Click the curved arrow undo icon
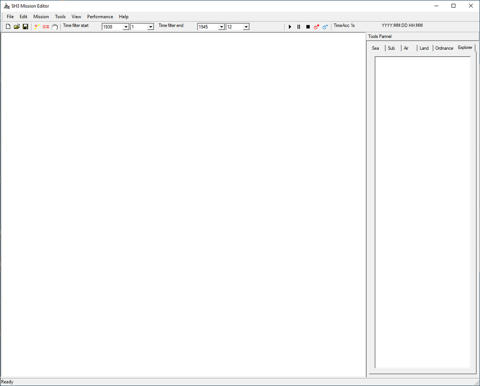Viewport: 480px width, 386px height. click(x=55, y=27)
